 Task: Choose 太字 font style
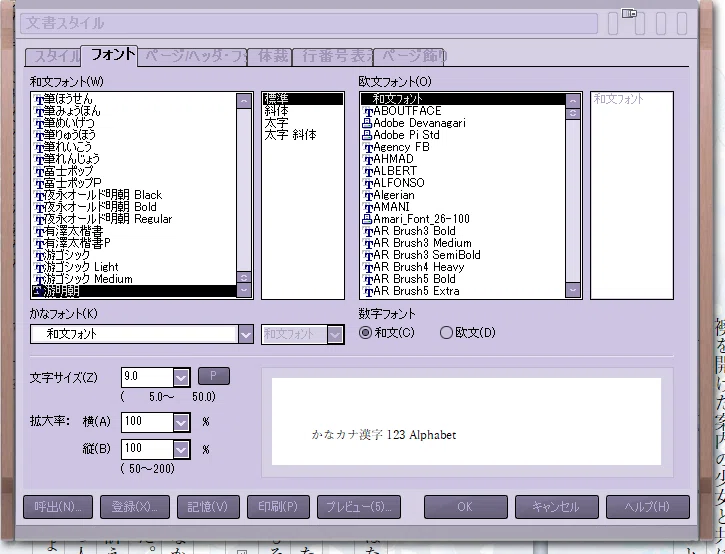303,123
